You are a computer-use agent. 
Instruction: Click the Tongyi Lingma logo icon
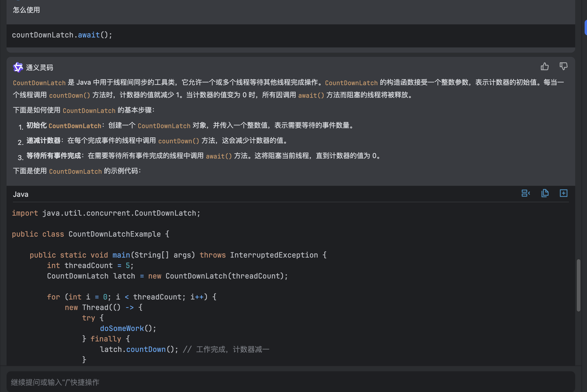(x=18, y=67)
